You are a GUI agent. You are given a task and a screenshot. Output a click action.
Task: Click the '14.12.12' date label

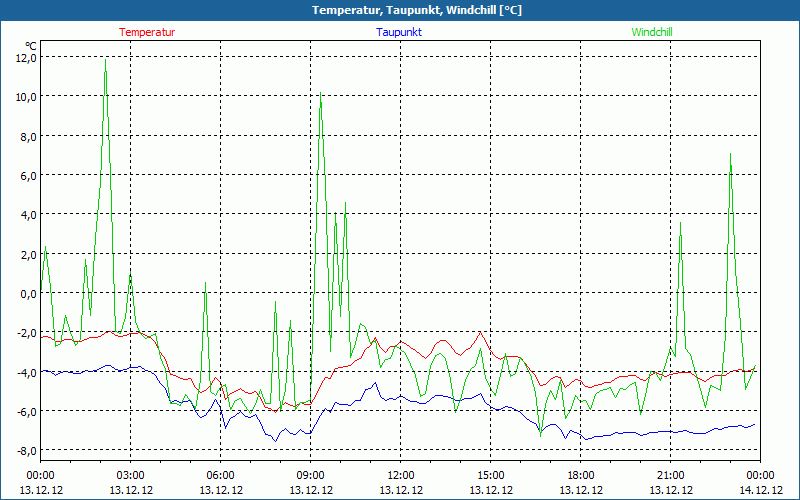(760, 490)
